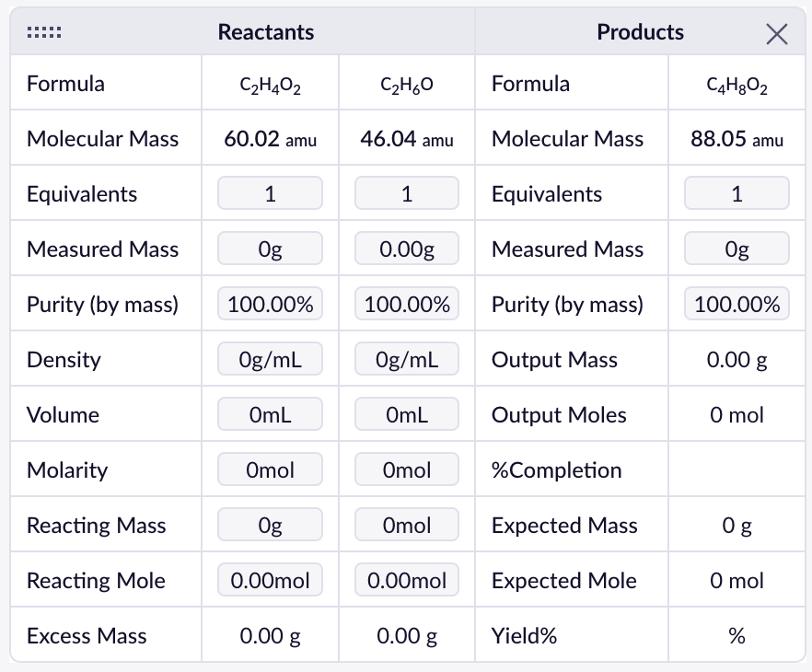
Task: Close the stoichiometry panel
Action: (777, 34)
